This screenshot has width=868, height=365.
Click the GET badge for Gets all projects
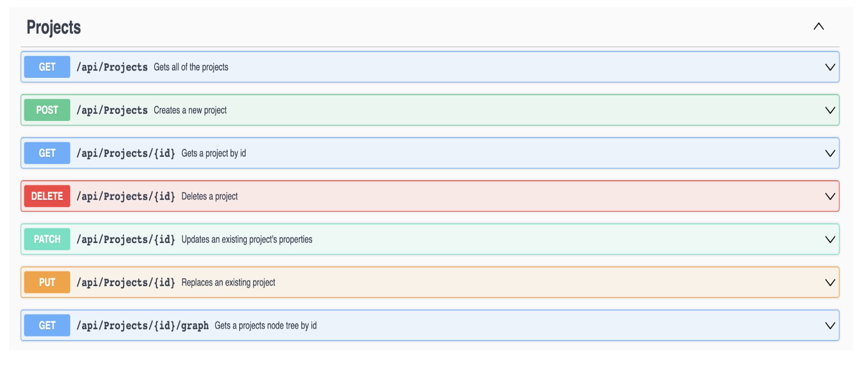point(47,67)
